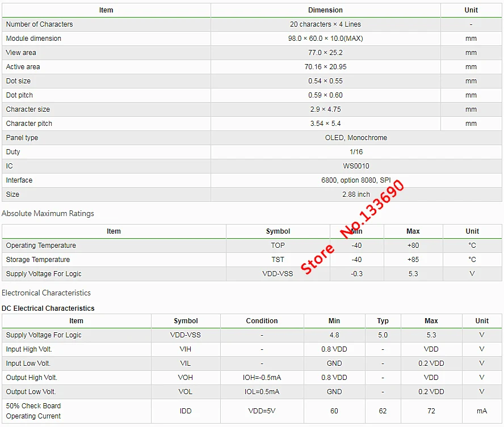
Task: Click the 'Typ' column header
Action: pos(383,321)
